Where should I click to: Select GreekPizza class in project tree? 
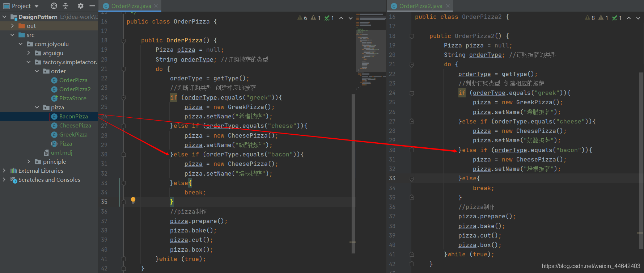(x=73, y=134)
